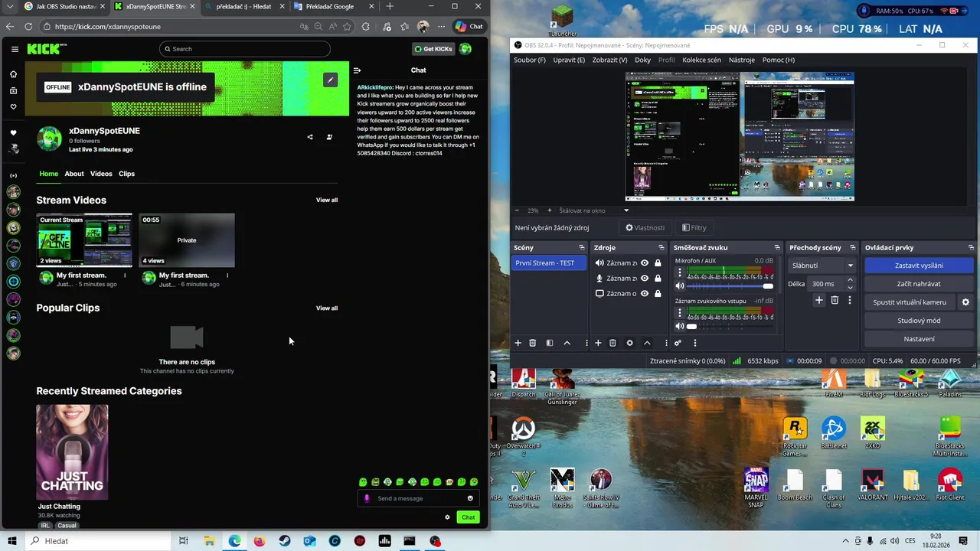Move scene up with Scény arrow icon
This screenshot has height=551, width=980.
pos(567,343)
